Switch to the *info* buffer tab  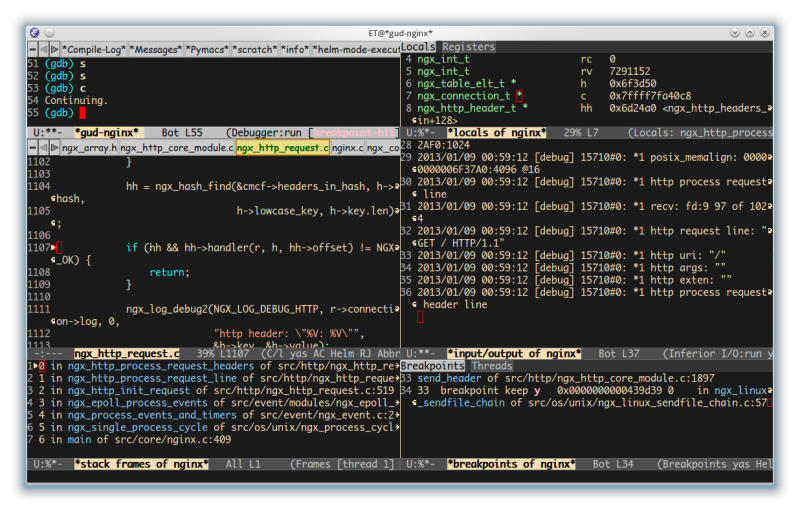pyautogui.click(x=295, y=49)
